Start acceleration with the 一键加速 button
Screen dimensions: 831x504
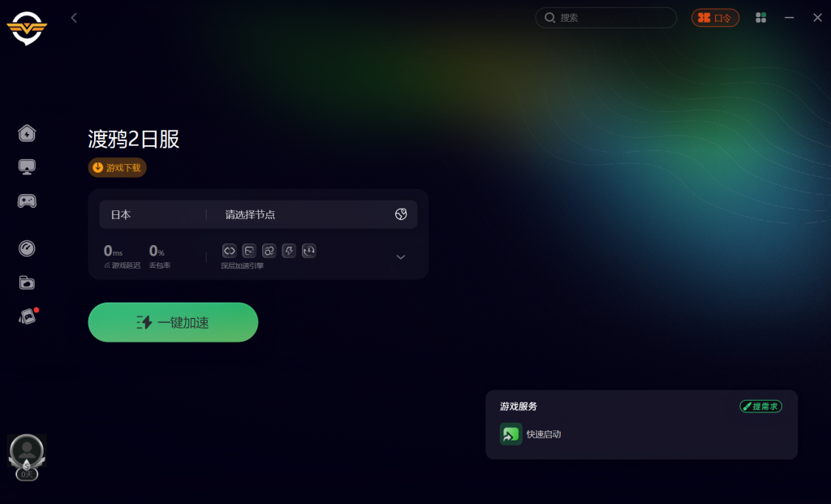tap(173, 322)
